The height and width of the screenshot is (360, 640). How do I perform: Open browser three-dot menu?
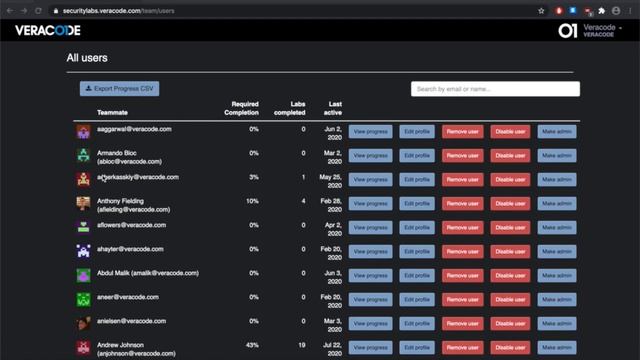[630, 11]
